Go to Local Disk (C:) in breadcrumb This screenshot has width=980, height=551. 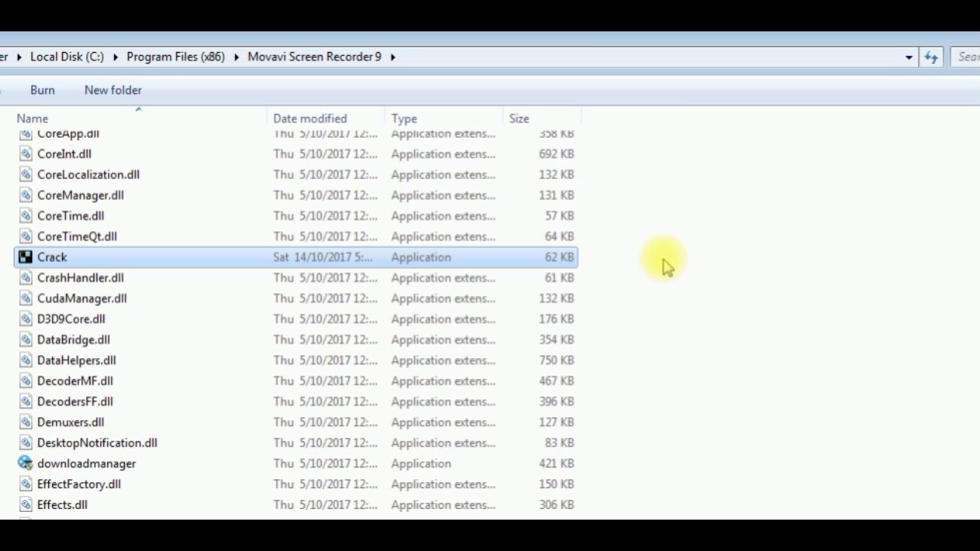67,57
